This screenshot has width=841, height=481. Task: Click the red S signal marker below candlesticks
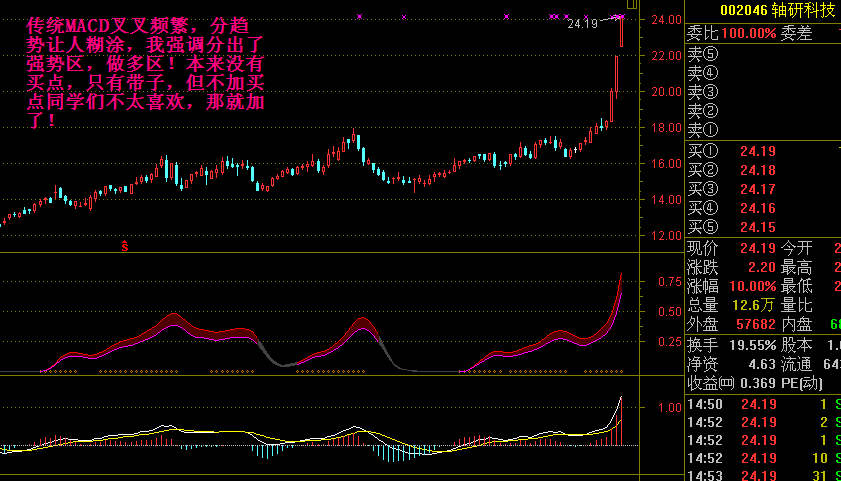point(125,246)
